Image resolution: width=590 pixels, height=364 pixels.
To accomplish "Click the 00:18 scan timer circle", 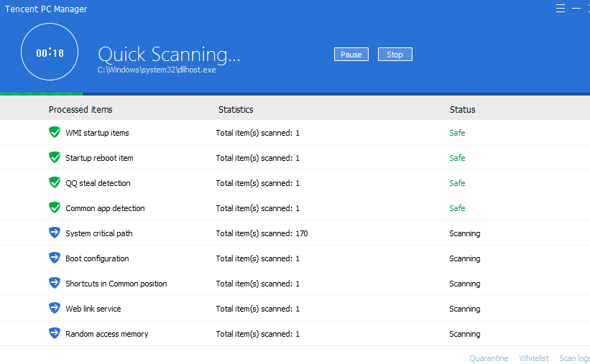I will click(50, 52).
